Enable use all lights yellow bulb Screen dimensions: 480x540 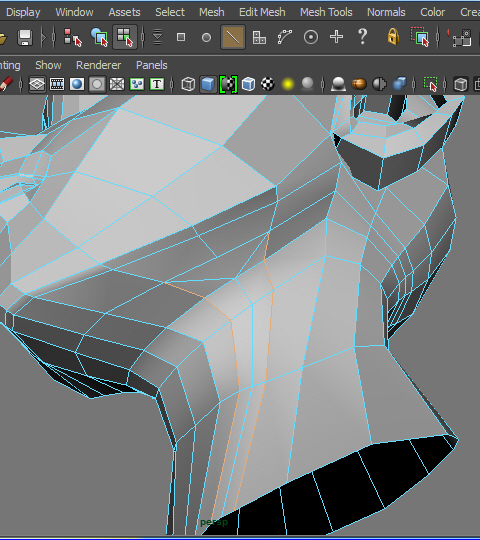[288, 84]
